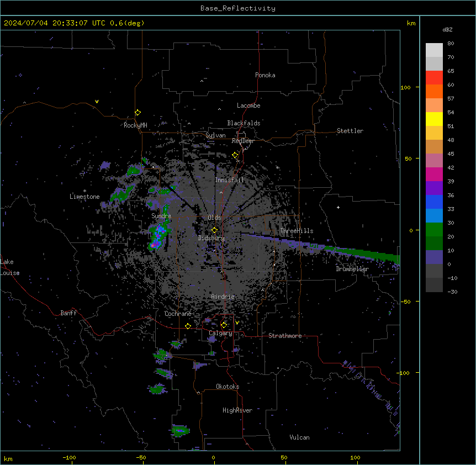Screen dimensions: 476x465
Task: Select the ThreeHills label
Action: click(297, 231)
